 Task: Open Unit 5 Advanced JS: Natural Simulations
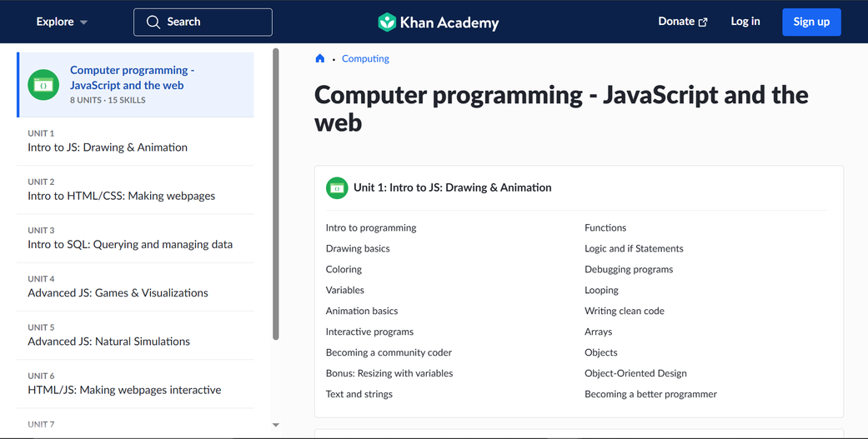pyautogui.click(x=135, y=336)
